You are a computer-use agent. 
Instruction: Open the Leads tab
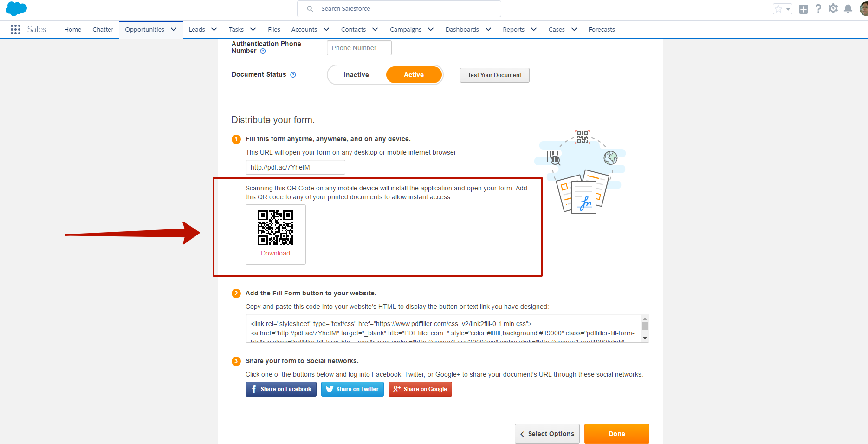(x=197, y=29)
